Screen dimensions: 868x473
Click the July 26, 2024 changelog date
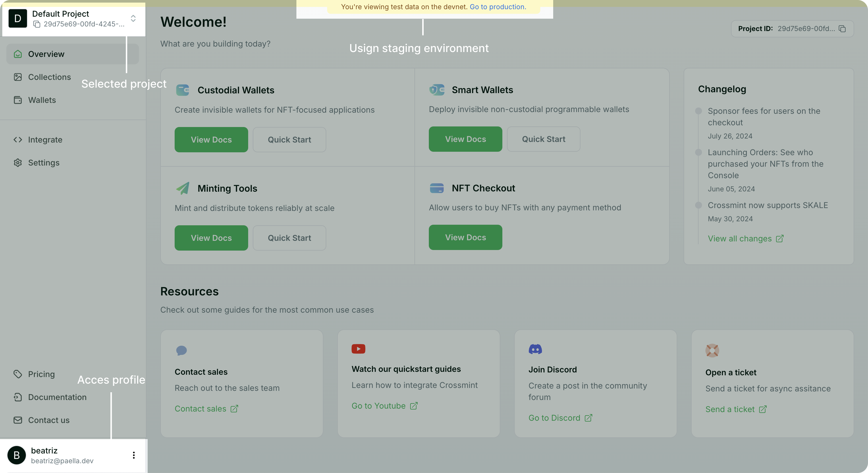[730, 136]
